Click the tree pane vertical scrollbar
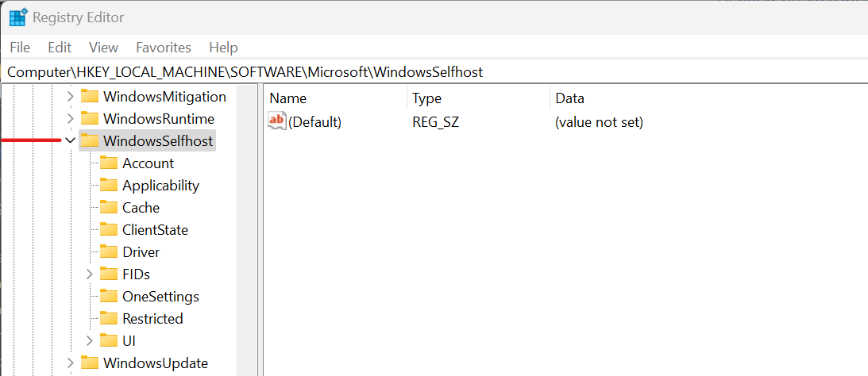 247,230
